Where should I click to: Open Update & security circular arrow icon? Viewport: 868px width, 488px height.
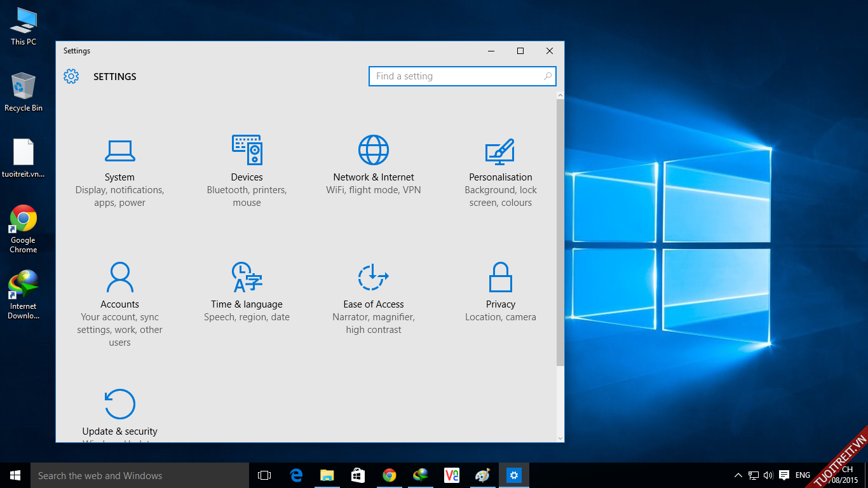coord(119,404)
